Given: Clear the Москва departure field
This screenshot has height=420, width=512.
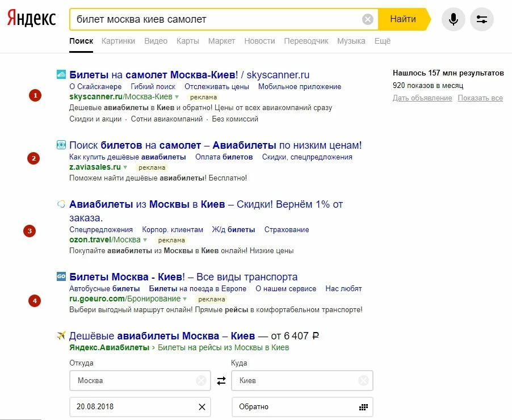Looking at the screenshot, I should click(x=201, y=380).
